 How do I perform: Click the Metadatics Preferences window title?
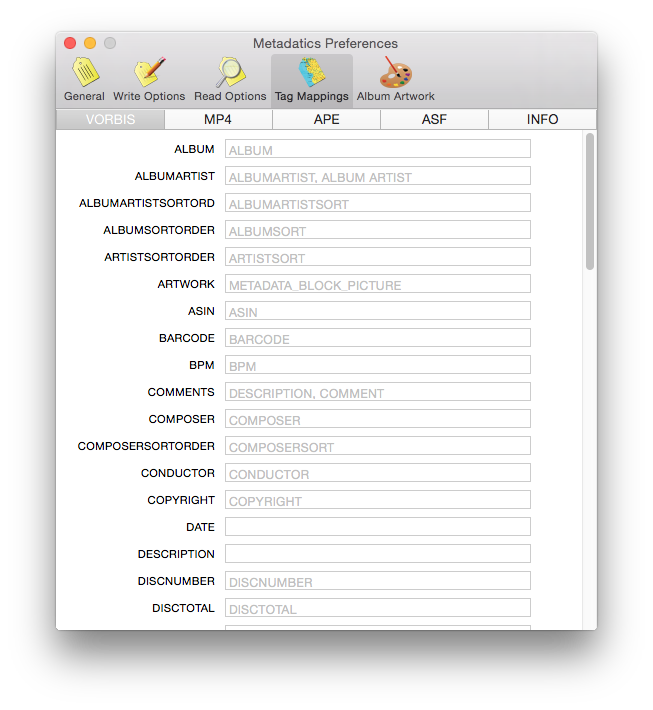click(325, 43)
